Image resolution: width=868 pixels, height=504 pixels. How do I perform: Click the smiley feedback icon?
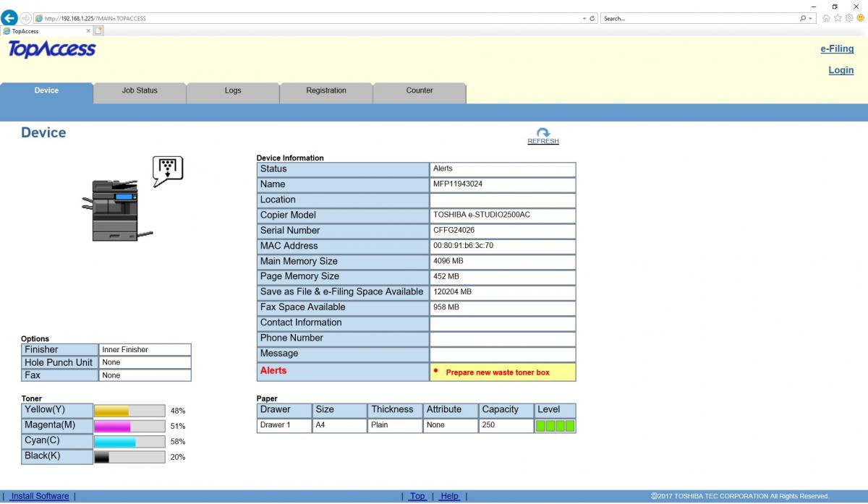[860, 18]
